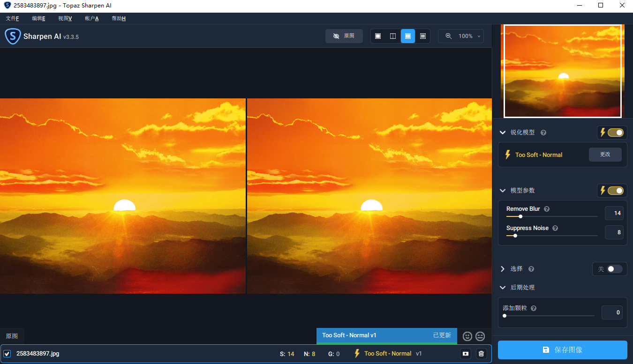The image size is (633, 364).
Task: Select the split view layout icon
Action: (x=393, y=36)
